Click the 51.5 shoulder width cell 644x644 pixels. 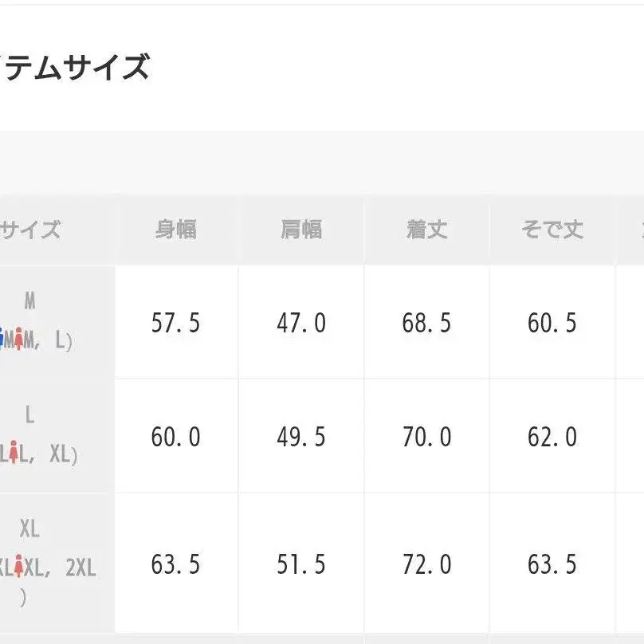[x=301, y=564]
